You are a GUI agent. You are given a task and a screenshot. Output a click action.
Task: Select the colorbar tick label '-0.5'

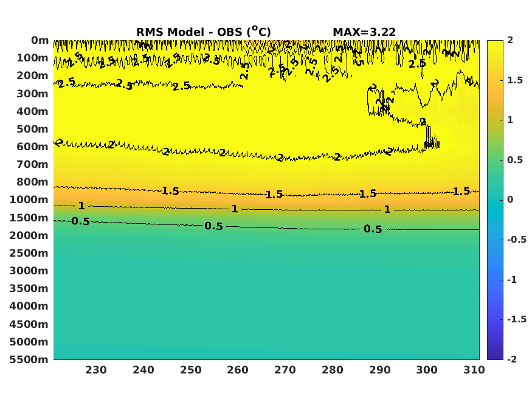517,240
